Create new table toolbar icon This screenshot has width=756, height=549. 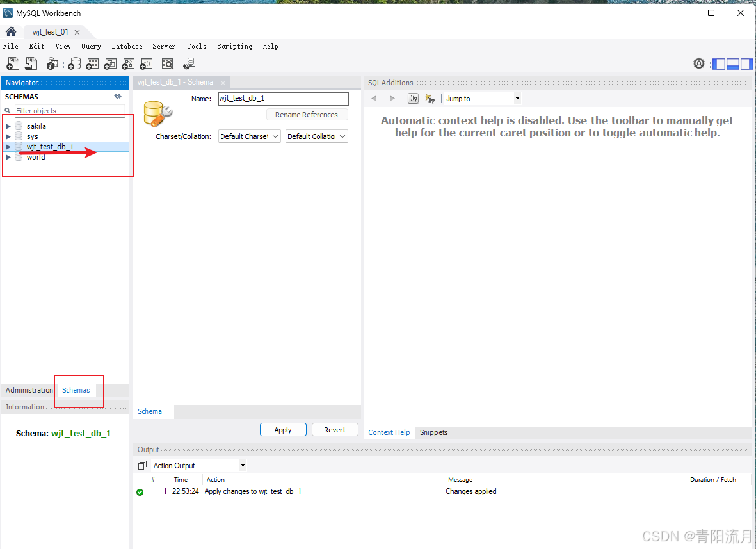[92, 63]
